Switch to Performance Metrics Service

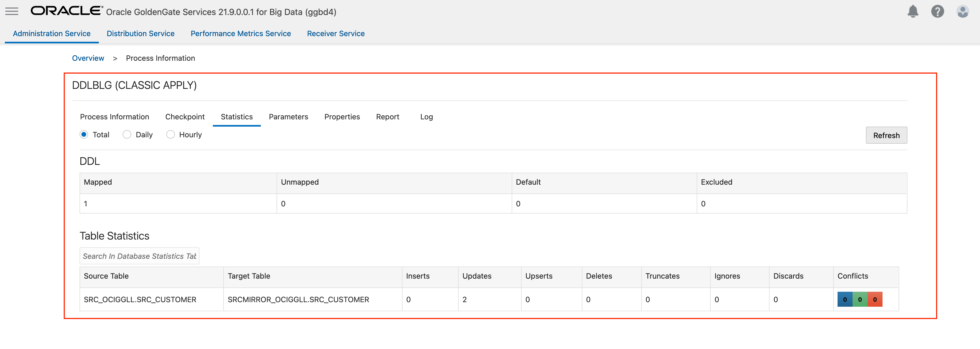click(240, 33)
